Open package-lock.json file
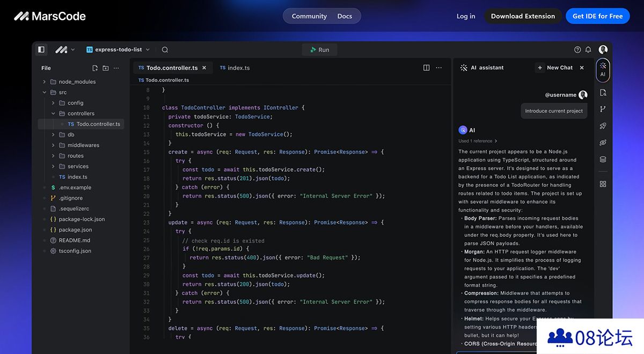The width and height of the screenshot is (644, 354). 77,219
